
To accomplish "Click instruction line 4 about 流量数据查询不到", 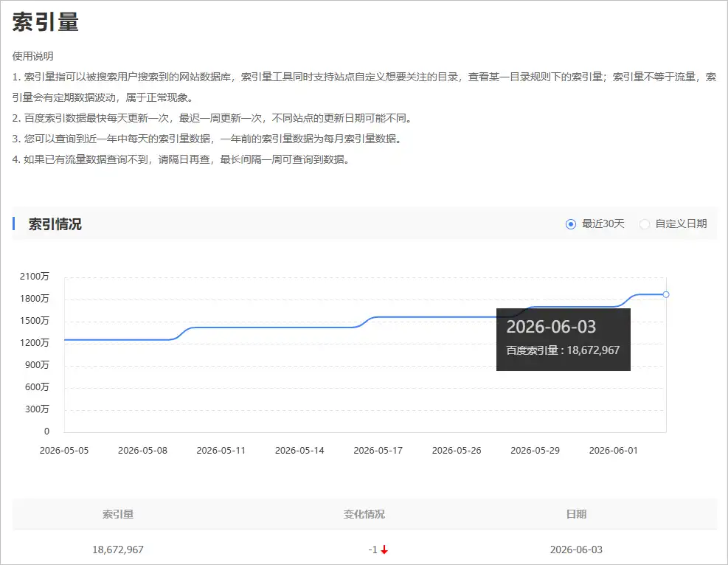I will tap(181, 160).
